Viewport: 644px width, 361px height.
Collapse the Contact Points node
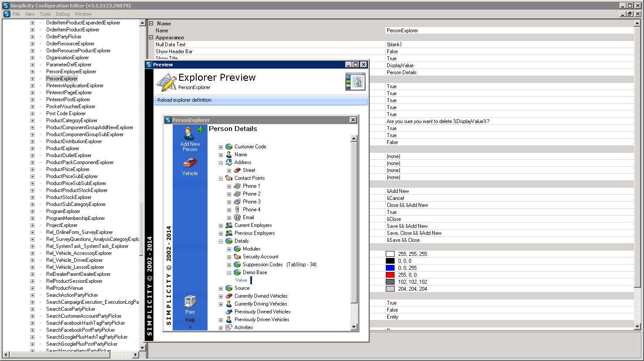(x=221, y=179)
